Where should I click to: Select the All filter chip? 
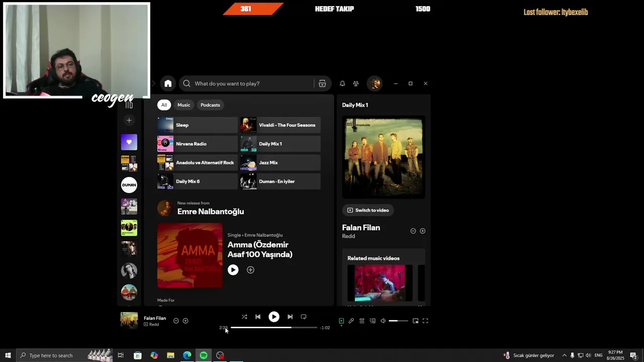(x=164, y=105)
